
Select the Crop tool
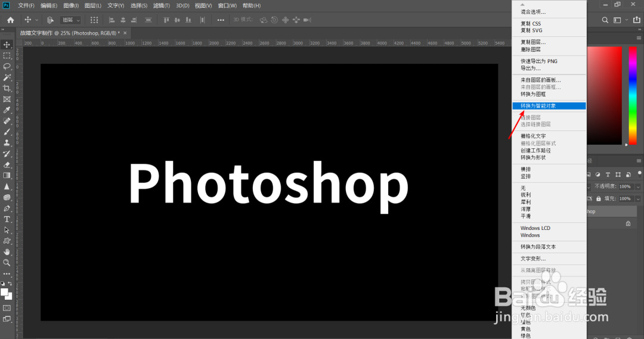pos(7,88)
